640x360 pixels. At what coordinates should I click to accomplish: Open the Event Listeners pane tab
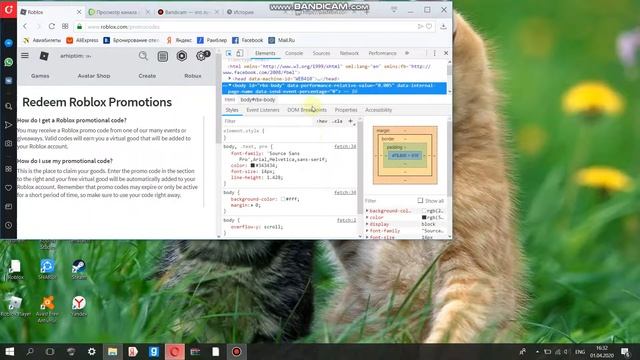click(x=263, y=110)
